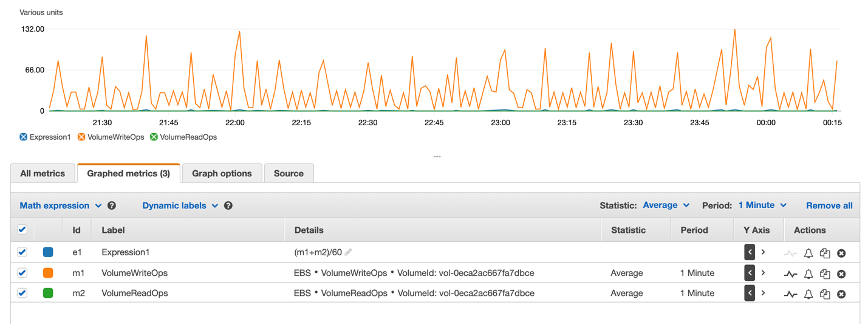Create alarm for VolumeWriteOps metric
The image size is (868, 324).
point(808,274)
